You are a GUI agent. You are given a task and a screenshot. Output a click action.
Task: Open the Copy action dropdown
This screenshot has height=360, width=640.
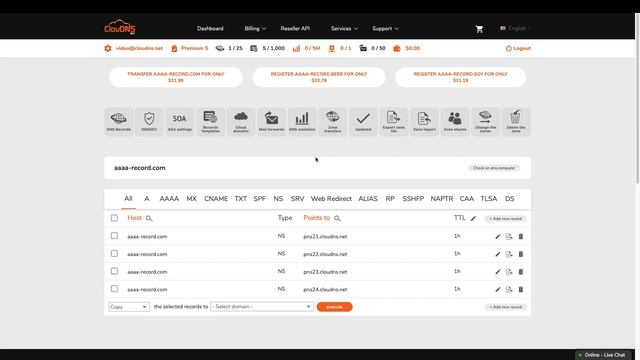[129, 307]
